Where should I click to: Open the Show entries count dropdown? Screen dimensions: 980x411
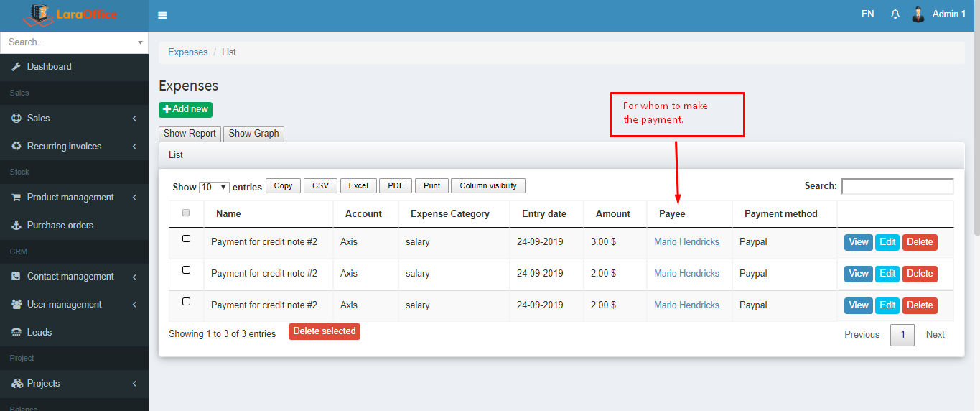pyautogui.click(x=214, y=187)
